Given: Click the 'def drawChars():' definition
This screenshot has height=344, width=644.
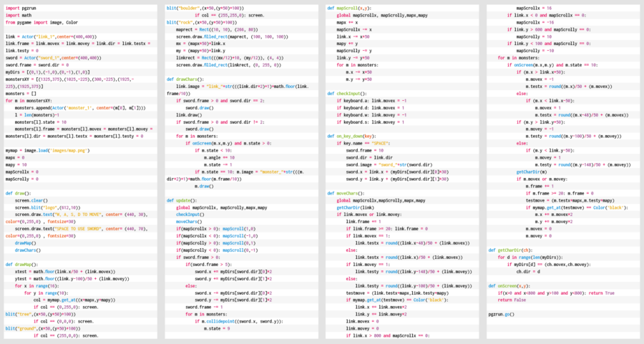Looking at the screenshot, I should pos(185,79).
